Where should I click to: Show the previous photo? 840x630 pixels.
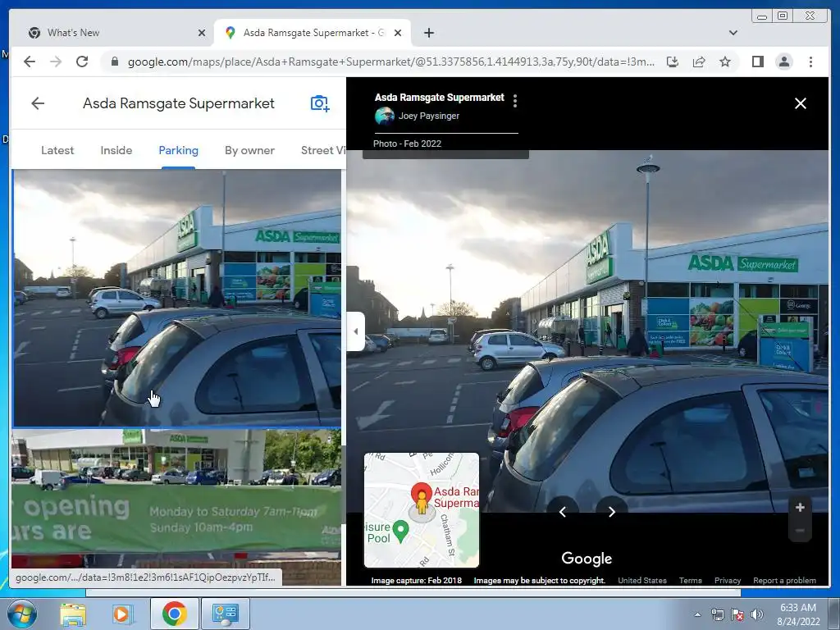click(x=563, y=512)
